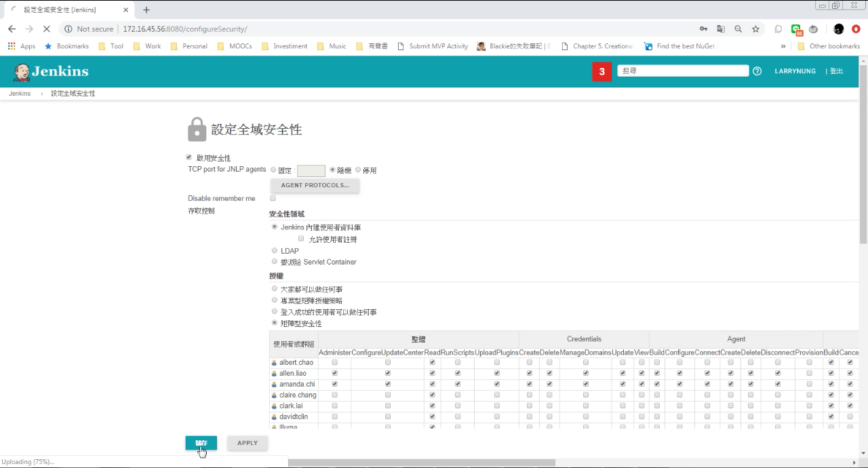The height and width of the screenshot is (468, 868).
Task: Open the zoom magnifier icon in address bar
Action: click(x=738, y=29)
